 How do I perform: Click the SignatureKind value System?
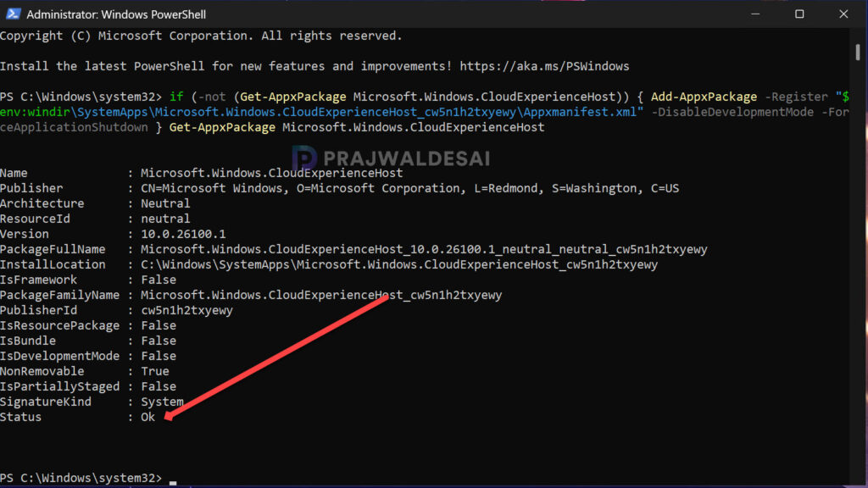click(162, 402)
